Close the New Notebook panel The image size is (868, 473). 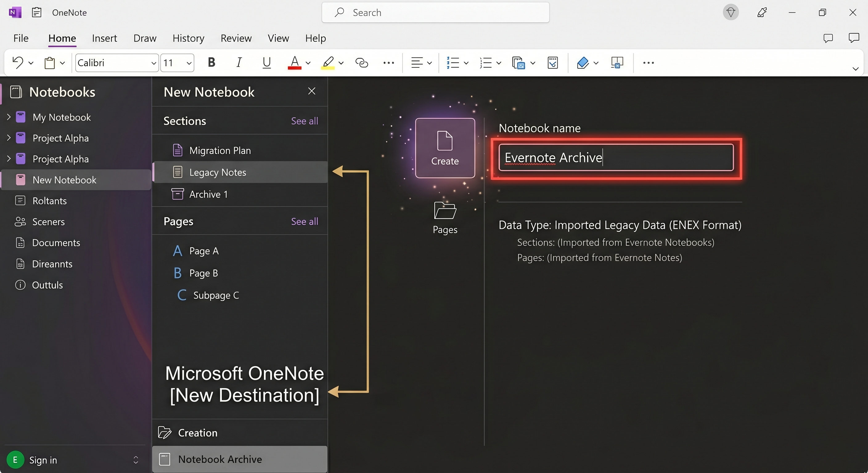pos(312,91)
